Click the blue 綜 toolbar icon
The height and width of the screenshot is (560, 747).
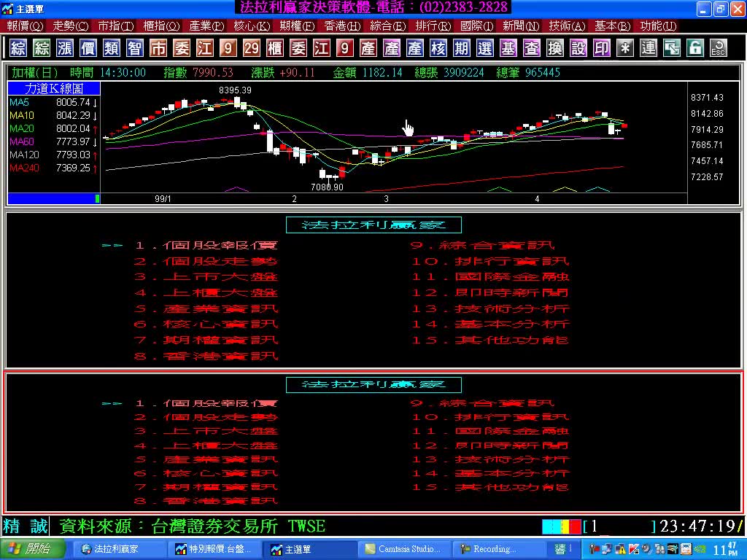coord(18,48)
